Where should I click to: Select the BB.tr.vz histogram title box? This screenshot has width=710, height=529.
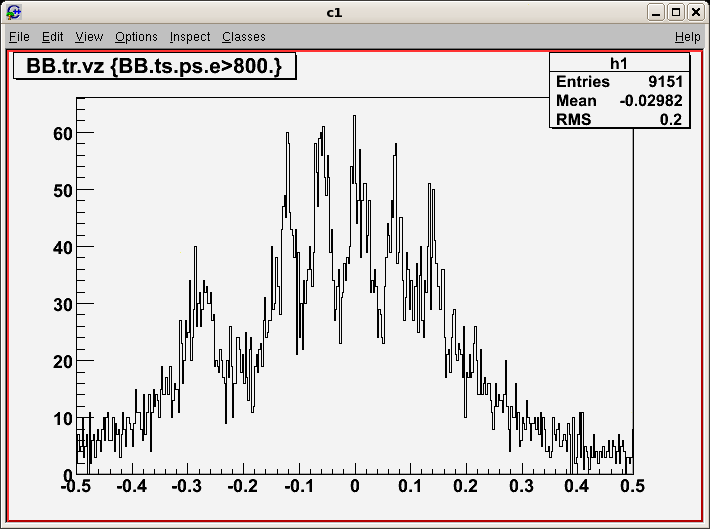click(154, 66)
